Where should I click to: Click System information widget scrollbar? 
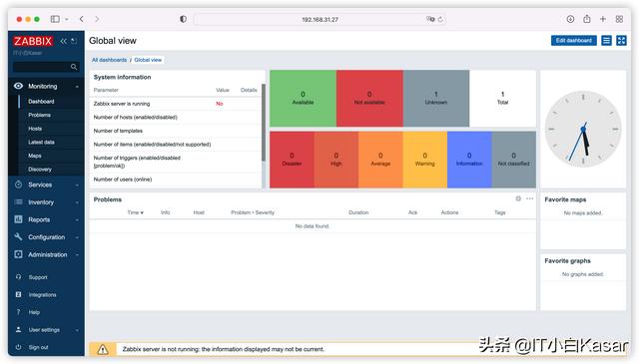click(264, 122)
